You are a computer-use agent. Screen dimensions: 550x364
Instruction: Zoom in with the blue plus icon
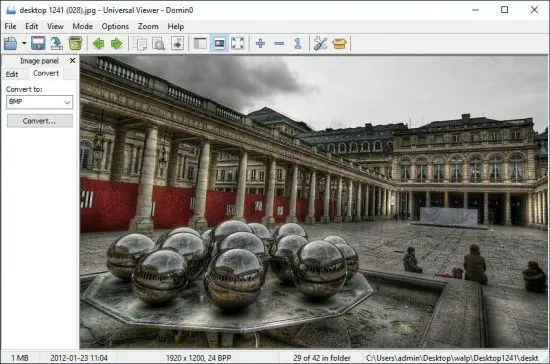(260, 43)
